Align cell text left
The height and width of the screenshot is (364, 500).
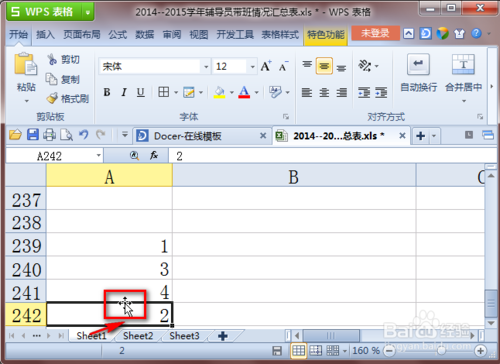click(307, 92)
